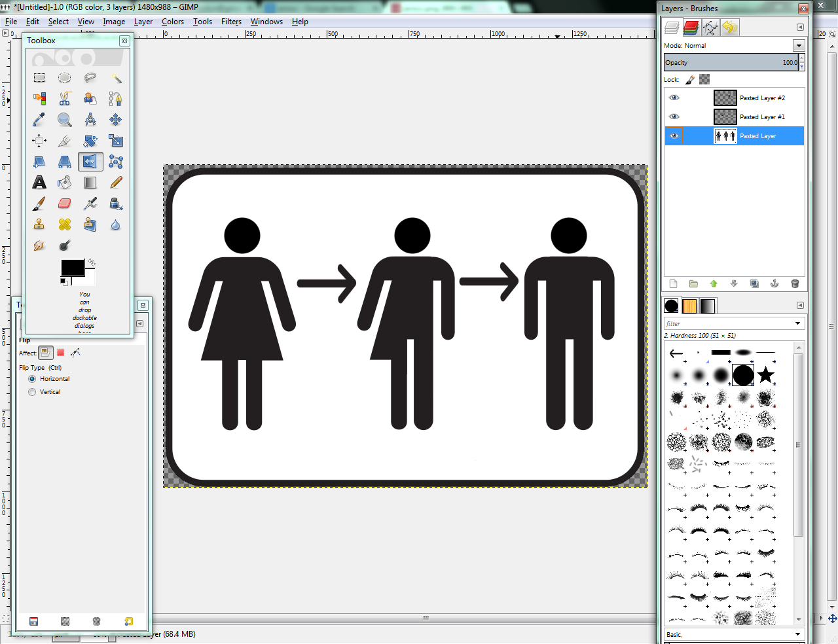The height and width of the screenshot is (644, 838).
Task: Choose Vertical flip type
Action: (x=32, y=392)
